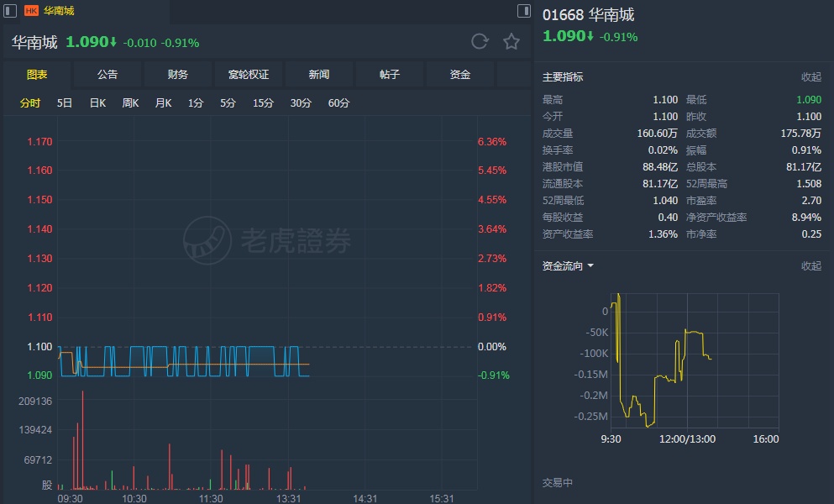
Task: Click the 市净率 value 0.25
Action: point(811,234)
